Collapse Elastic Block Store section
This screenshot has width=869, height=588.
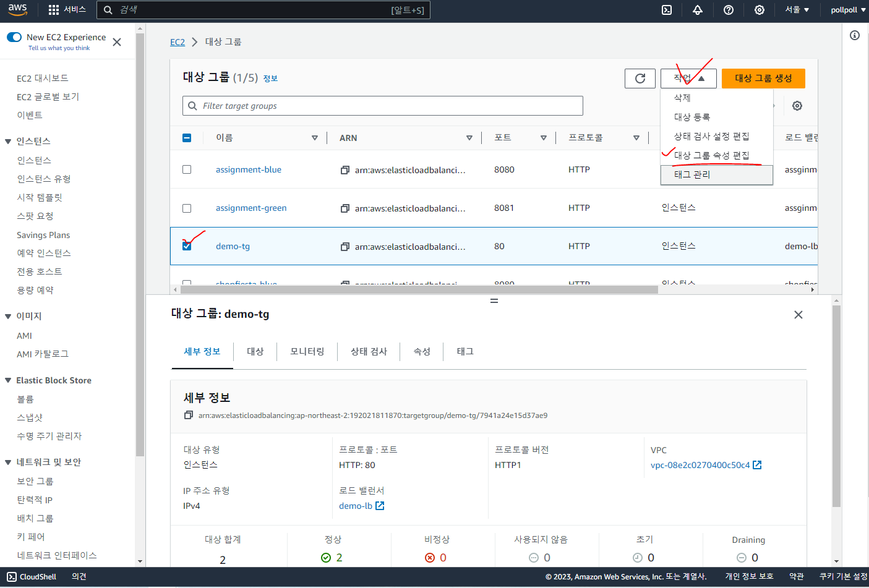pyautogui.click(x=8, y=381)
